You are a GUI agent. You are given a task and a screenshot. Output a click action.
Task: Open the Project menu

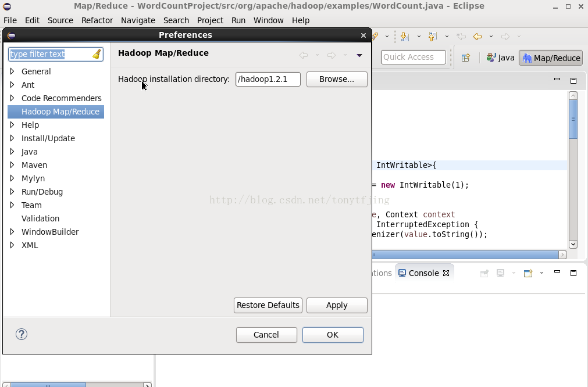211,20
